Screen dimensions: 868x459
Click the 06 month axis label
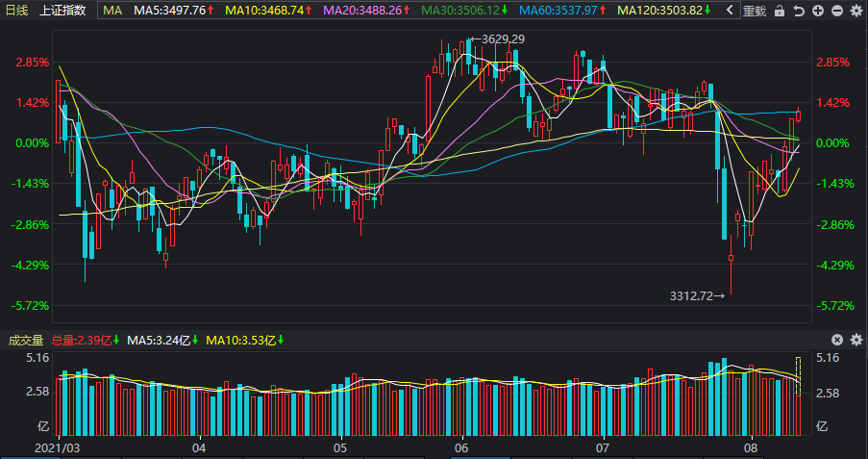pyautogui.click(x=461, y=447)
